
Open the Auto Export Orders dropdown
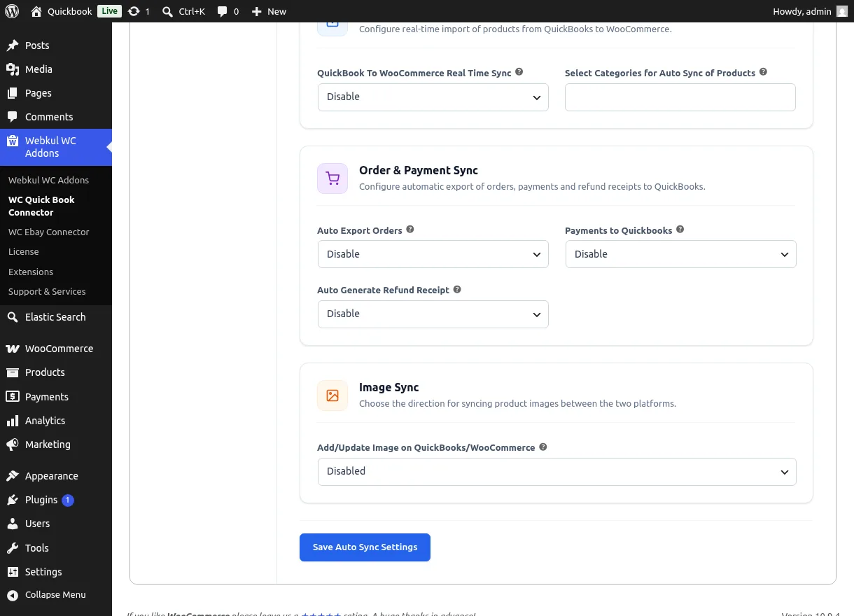(433, 254)
